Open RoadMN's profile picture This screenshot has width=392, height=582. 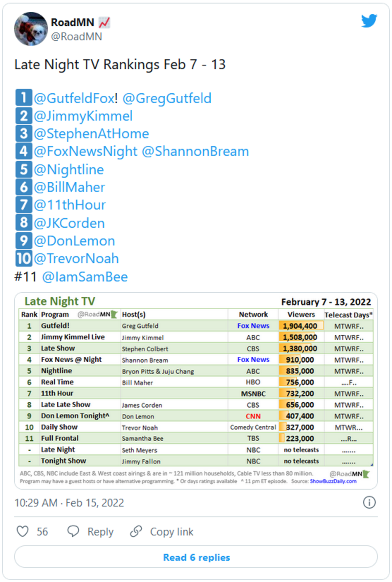click(x=31, y=29)
